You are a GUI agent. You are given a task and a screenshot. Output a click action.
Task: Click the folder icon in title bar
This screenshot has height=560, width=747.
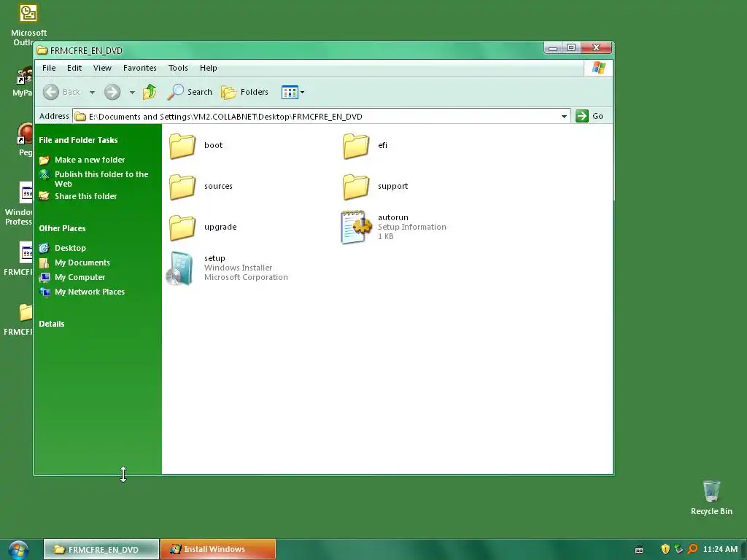click(42, 50)
